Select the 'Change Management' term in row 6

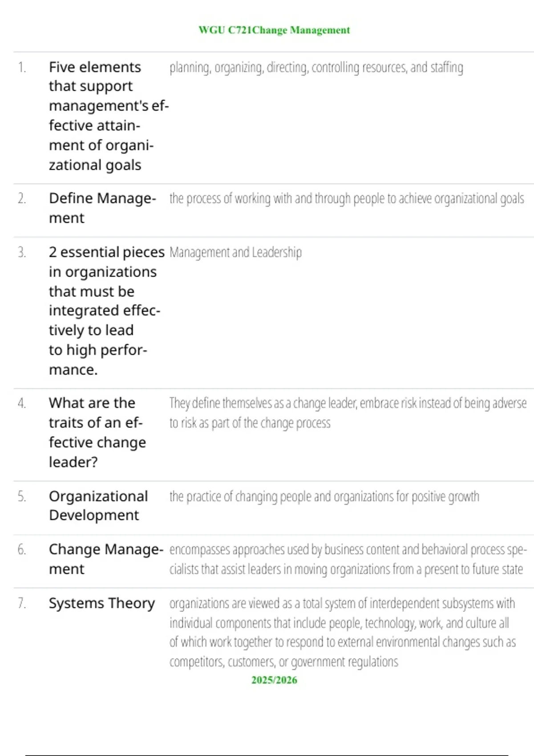click(106, 559)
